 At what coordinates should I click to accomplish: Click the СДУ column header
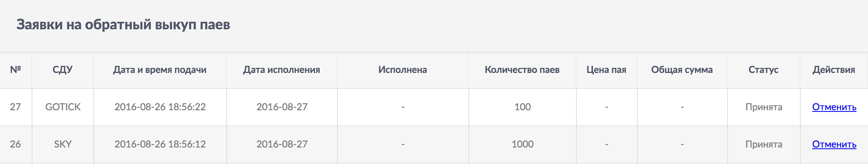(x=63, y=70)
